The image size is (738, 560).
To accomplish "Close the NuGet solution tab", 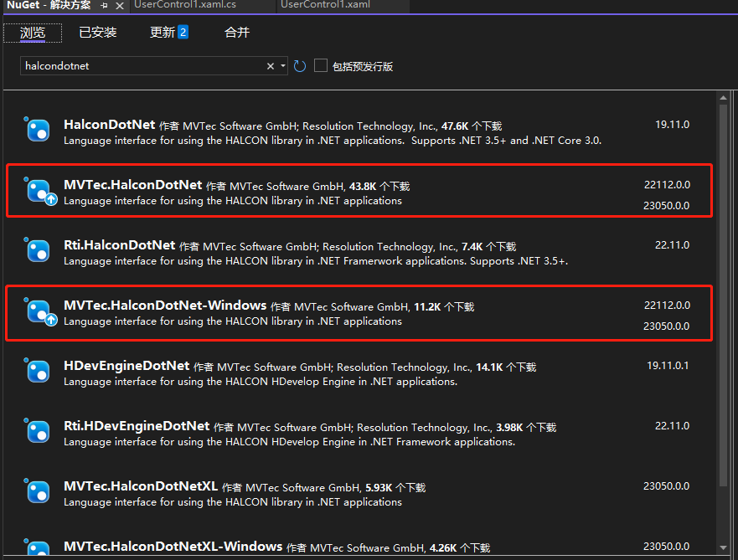I will pos(120,6).
